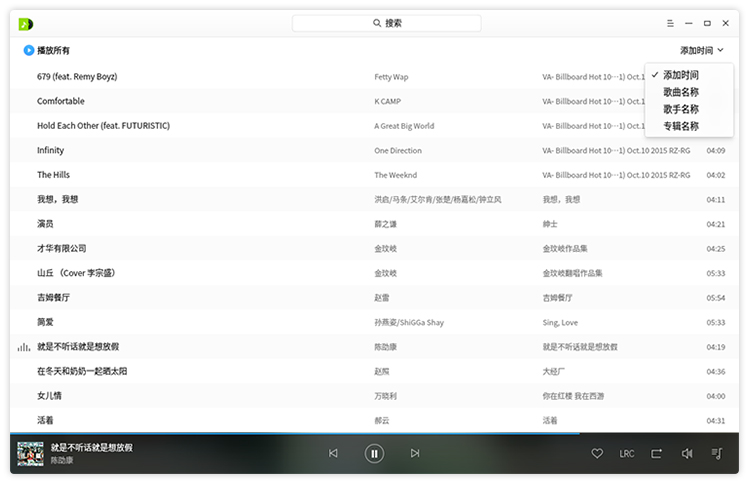749x484 pixels.
Task: Show the play queue list
Action: (x=717, y=453)
